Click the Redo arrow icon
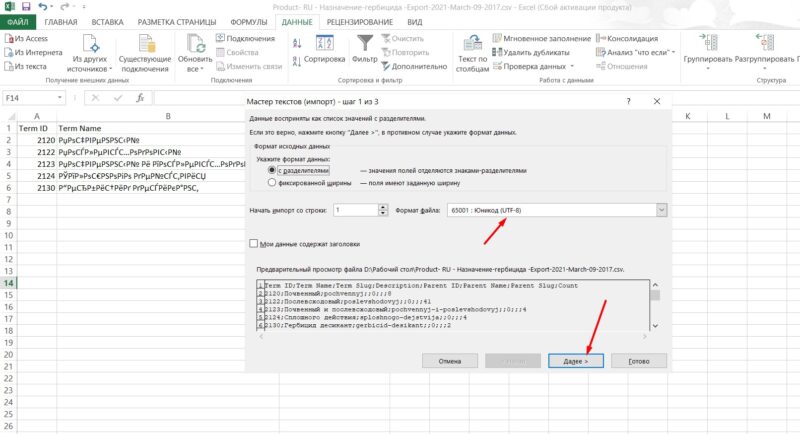 click(64, 7)
